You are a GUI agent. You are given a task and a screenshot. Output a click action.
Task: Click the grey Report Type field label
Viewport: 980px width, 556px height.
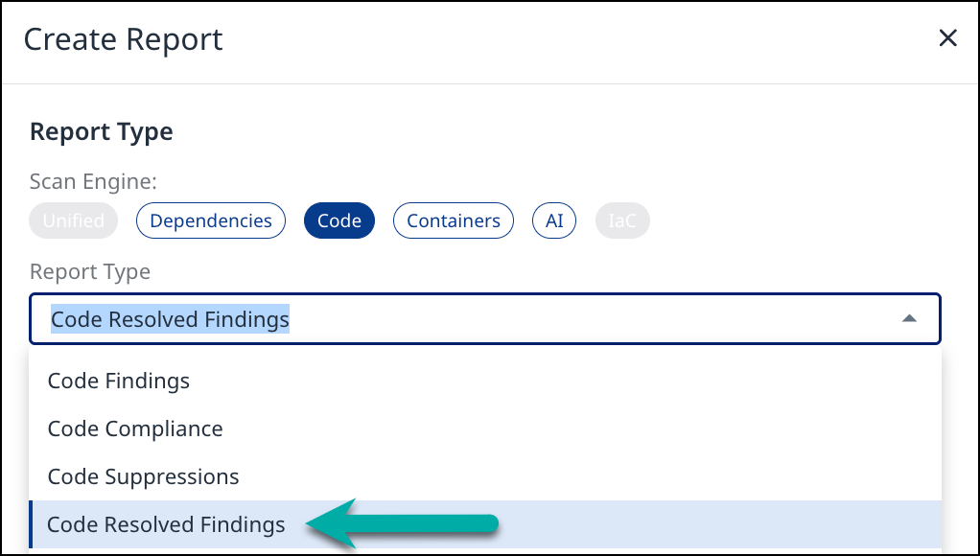pos(90,271)
